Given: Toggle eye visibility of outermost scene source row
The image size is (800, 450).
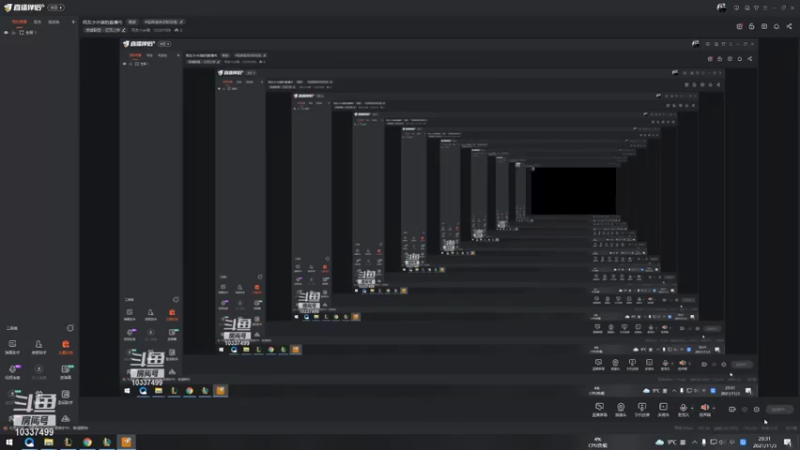Looking at the screenshot, I should click(6, 33).
